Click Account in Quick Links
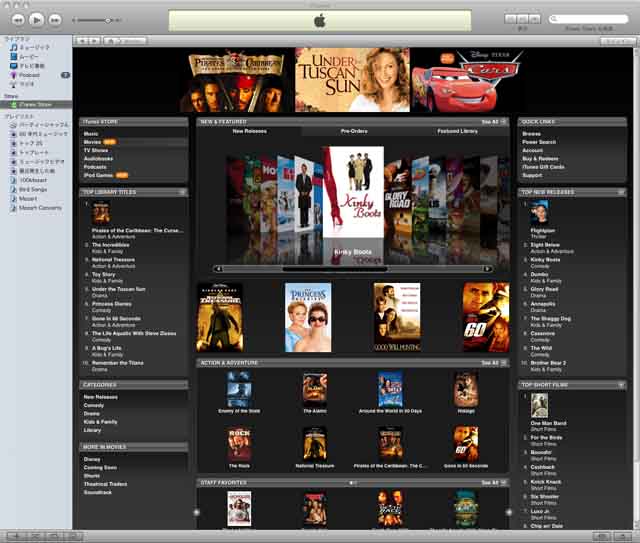The width and height of the screenshot is (640, 543). (532, 150)
